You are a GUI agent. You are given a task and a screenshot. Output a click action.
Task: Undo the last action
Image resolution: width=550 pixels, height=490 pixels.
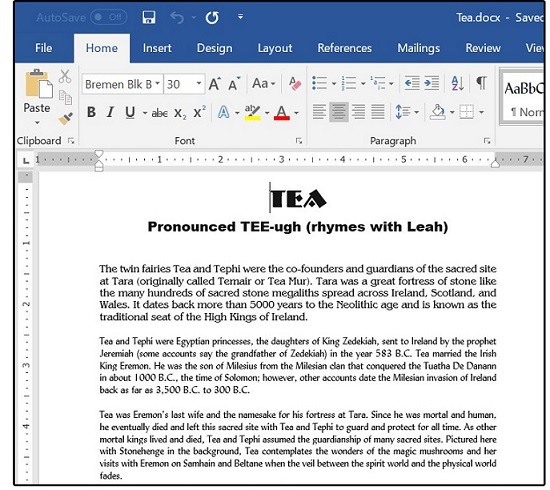176,17
